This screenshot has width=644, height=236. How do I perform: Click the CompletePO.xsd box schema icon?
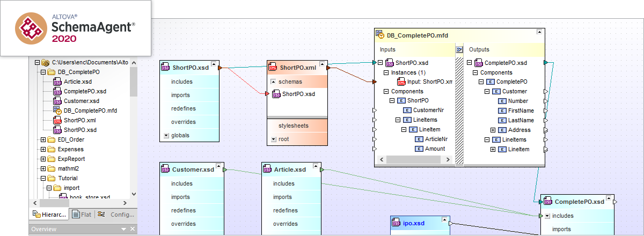point(547,202)
